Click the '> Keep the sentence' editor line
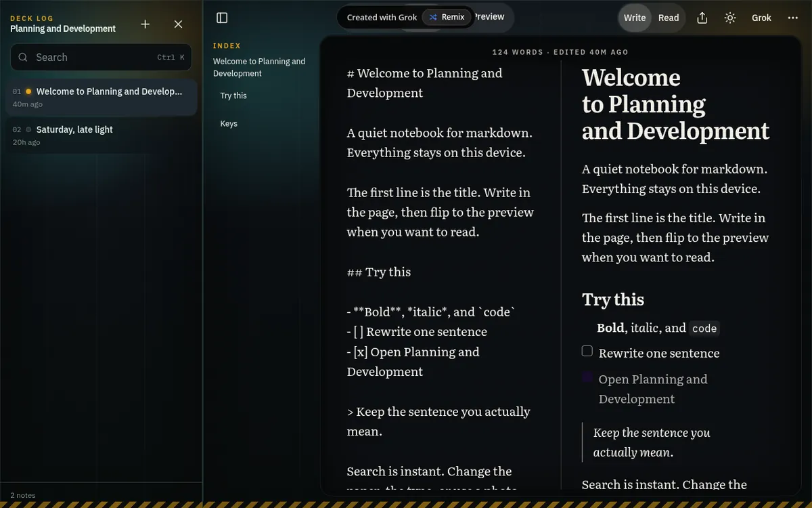The image size is (812, 508). click(438, 421)
